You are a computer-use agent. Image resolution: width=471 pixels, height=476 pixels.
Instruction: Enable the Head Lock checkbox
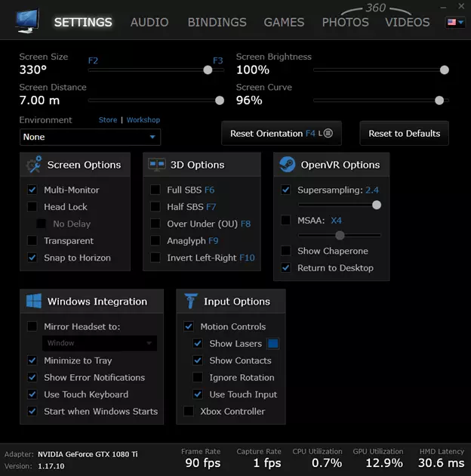click(32, 207)
